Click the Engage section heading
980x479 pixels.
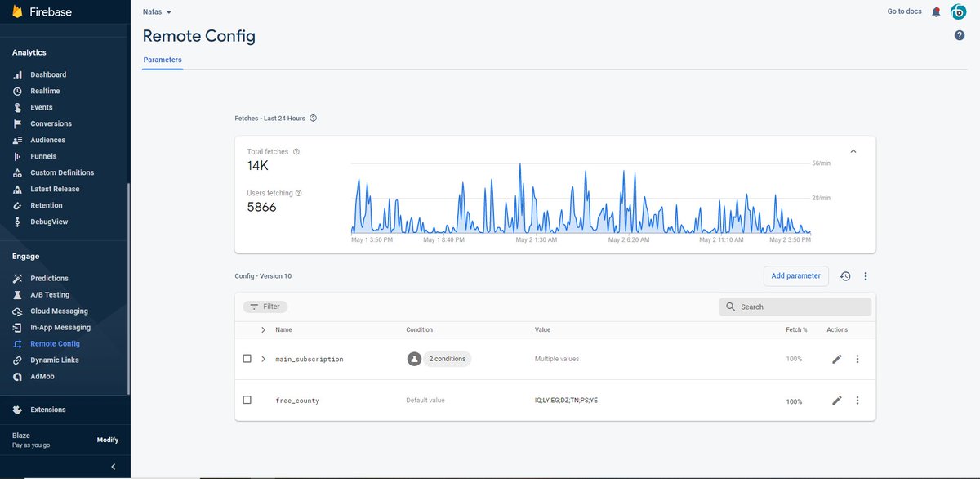pyautogui.click(x=25, y=256)
